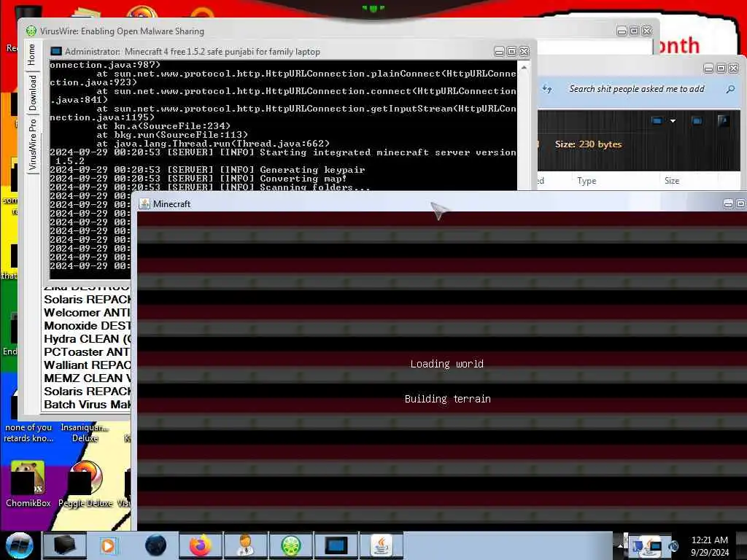The height and width of the screenshot is (560, 747).
Task: Select the MEMZ CLEAN list entry
Action: tap(88, 378)
